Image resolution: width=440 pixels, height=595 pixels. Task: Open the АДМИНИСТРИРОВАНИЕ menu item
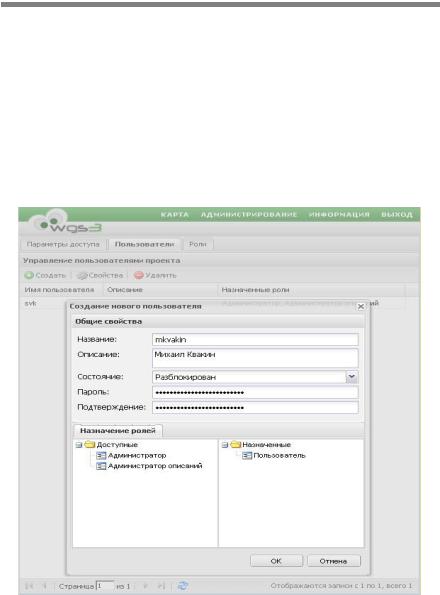click(249, 215)
